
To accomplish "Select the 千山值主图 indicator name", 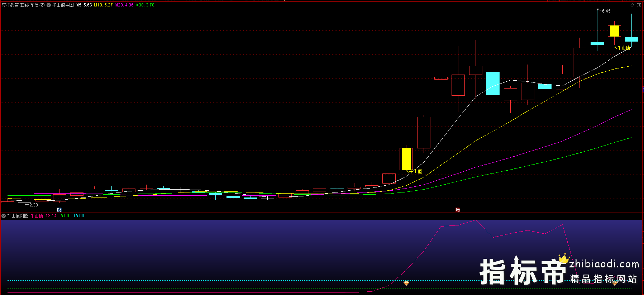I will tap(63, 5).
